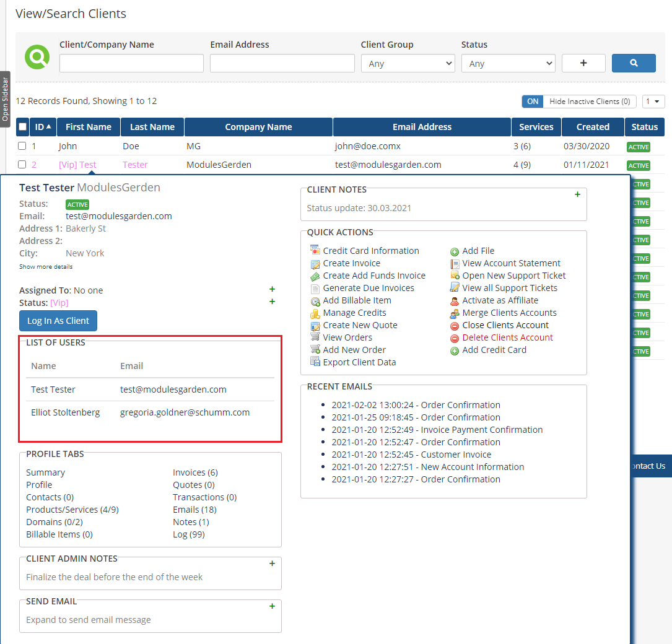Click the Create Add Funds Invoice icon

point(315,276)
